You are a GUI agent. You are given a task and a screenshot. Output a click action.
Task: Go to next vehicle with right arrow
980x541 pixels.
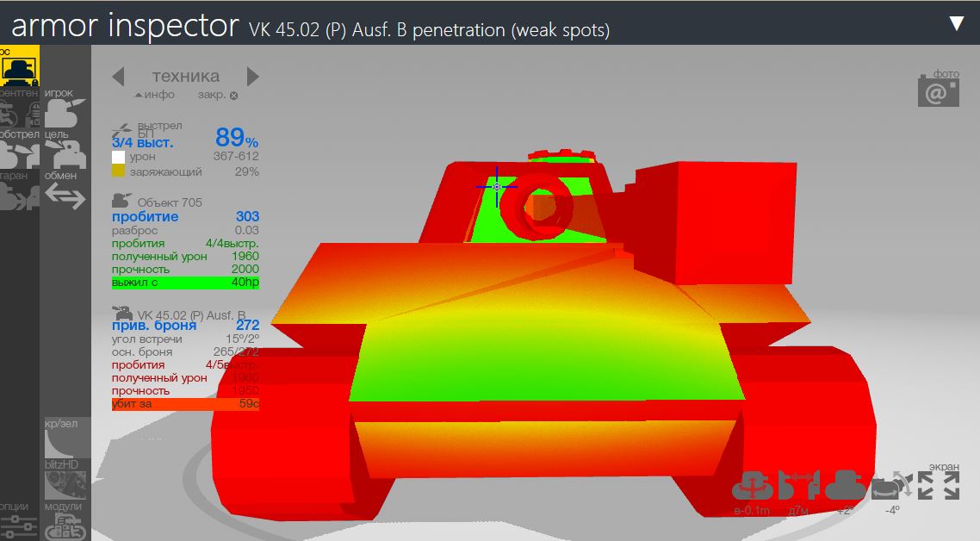click(x=252, y=77)
